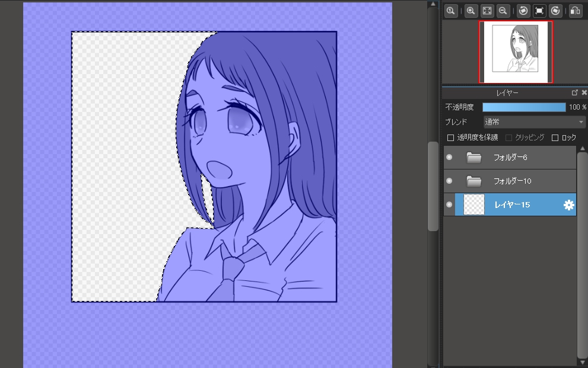The height and width of the screenshot is (368, 588).
Task: Expand フォルダー10 folder icon
Action: coord(473,181)
